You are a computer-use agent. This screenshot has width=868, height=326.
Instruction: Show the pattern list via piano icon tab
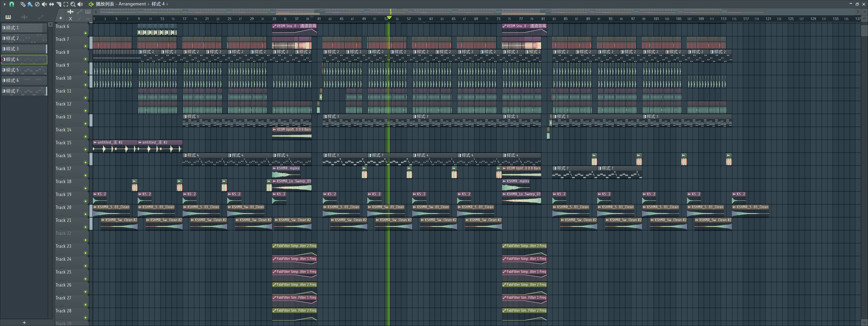[8, 17]
